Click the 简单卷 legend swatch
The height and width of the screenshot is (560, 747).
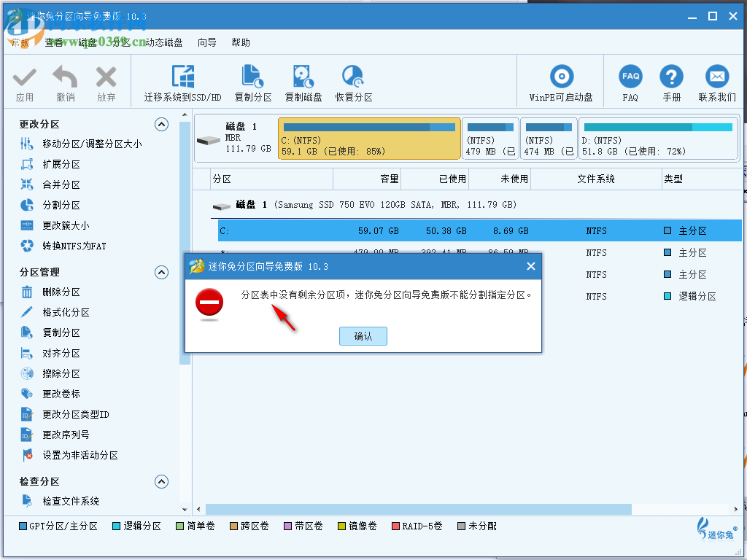point(179,525)
